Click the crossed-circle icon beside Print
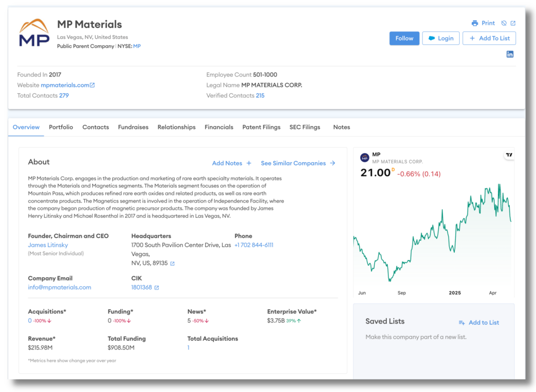 tap(504, 23)
